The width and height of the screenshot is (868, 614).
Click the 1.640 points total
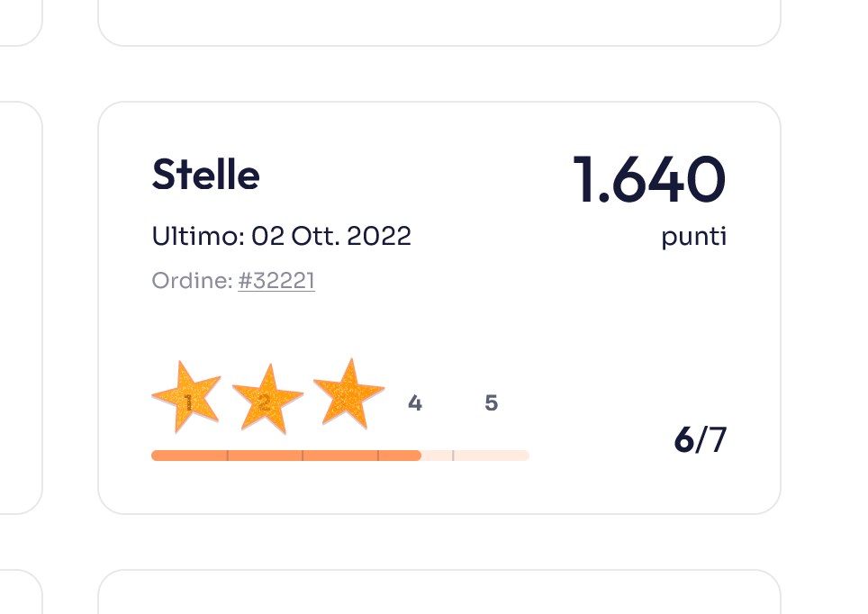[x=648, y=179]
